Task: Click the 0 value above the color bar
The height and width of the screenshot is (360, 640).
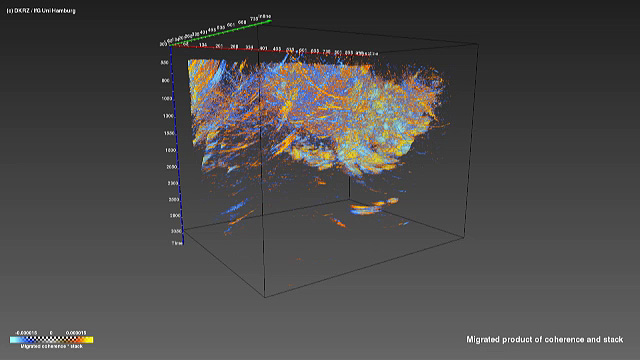Action: click(x=51, y=333)
